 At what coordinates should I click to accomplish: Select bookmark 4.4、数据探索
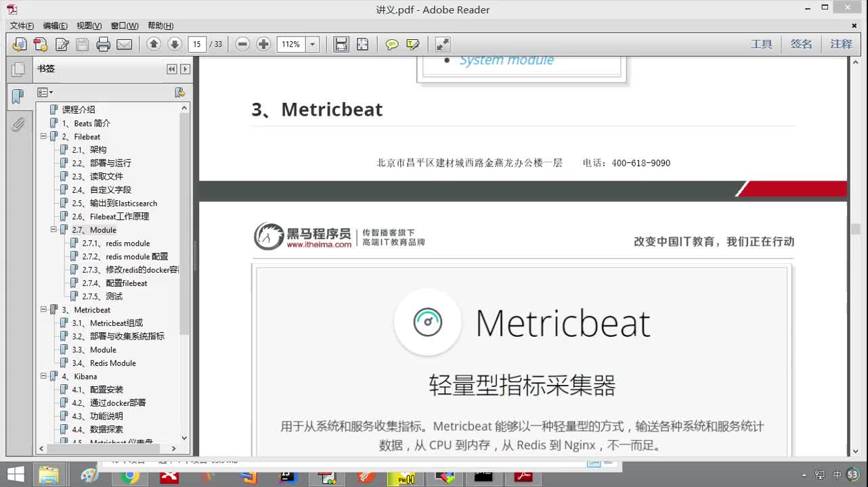coord(97,430)
